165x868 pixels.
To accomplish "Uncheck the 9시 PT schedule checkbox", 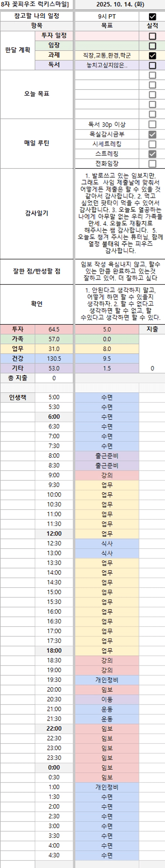I will pyautogui.click(x=152, y=17).
